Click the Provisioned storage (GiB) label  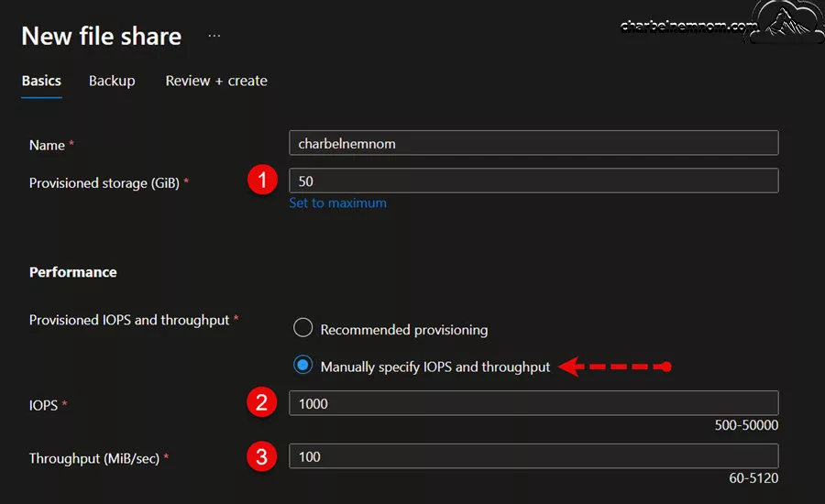pos(104,183)
